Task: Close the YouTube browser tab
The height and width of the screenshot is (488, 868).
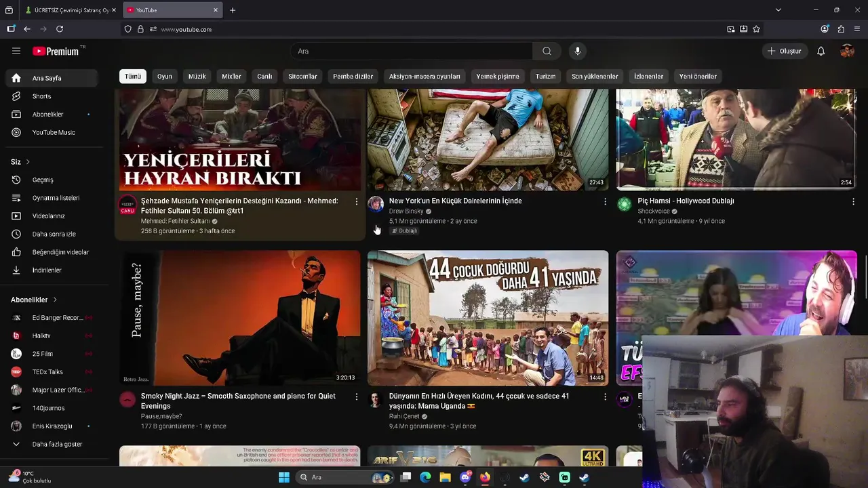Action: [x=216, y=10]
